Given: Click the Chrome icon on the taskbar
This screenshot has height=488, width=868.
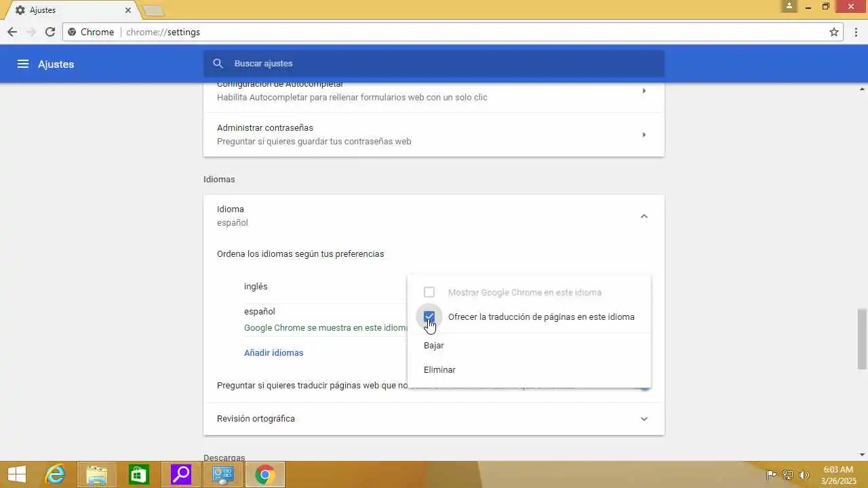Looking at the screenshot, I should 264,474.
